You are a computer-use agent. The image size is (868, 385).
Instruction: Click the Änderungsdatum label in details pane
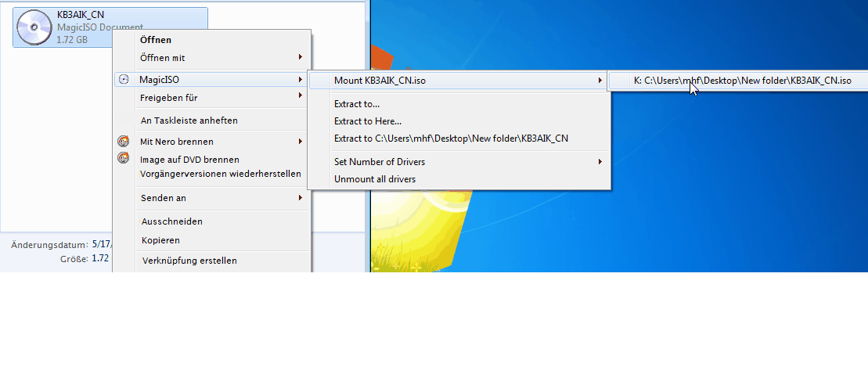pyautogui.click(x=49, y=244)
